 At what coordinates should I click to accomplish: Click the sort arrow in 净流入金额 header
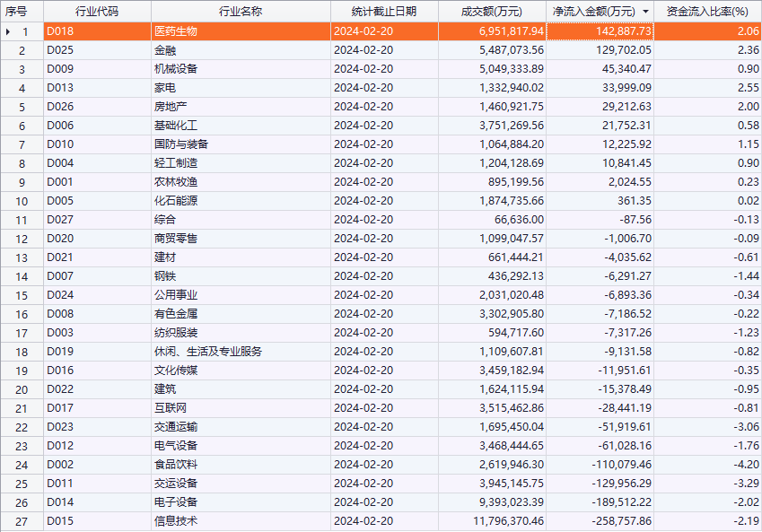[645, 12]
